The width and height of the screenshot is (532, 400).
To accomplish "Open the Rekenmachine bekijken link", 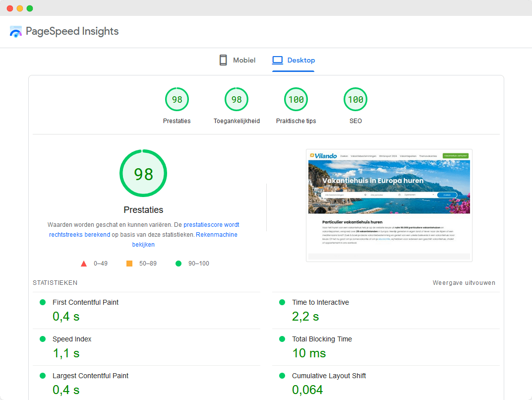I will pos(184,239).
